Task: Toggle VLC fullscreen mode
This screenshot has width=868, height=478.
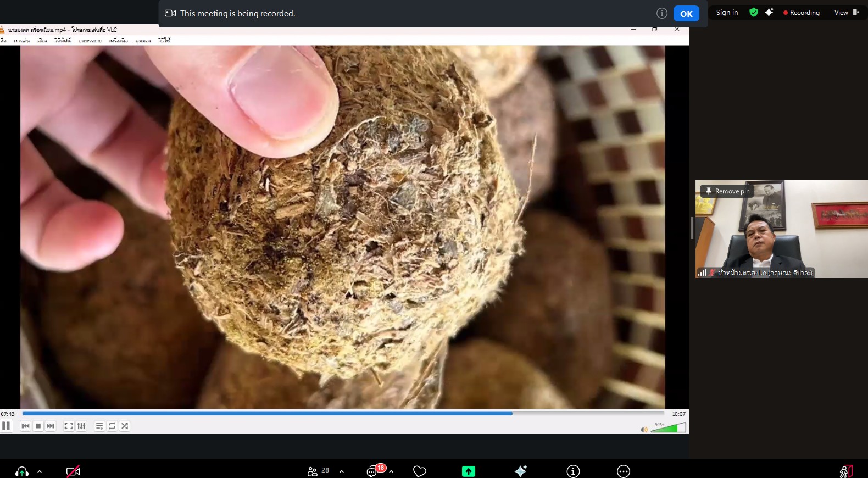Action: pyautogui.click(x=69, y=426)
